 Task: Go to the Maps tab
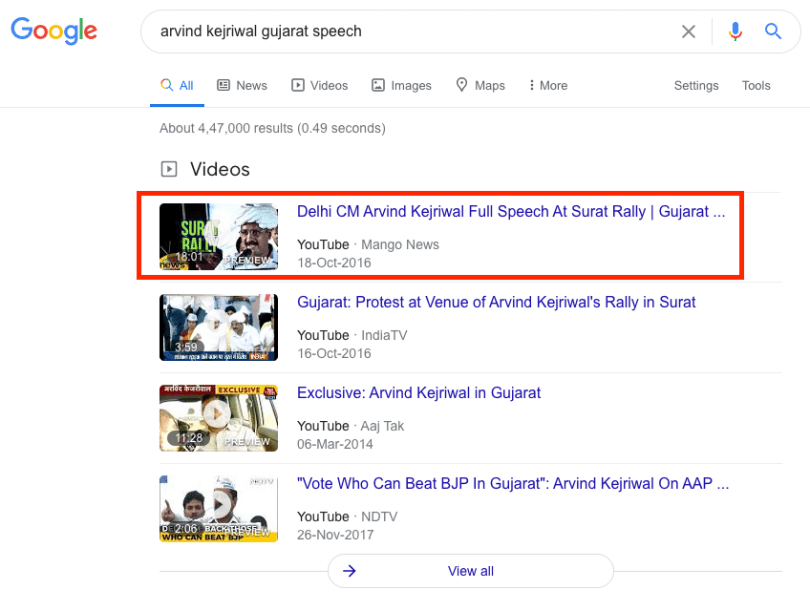click(480, 86)
